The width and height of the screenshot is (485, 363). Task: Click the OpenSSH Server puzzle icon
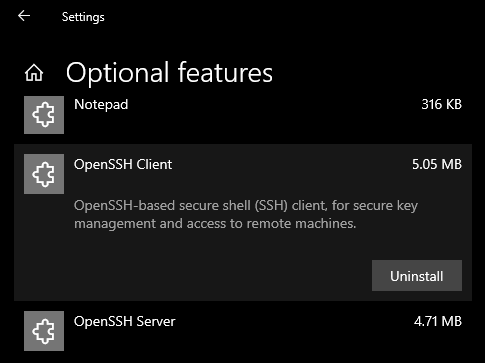click(x=44, y=331)
